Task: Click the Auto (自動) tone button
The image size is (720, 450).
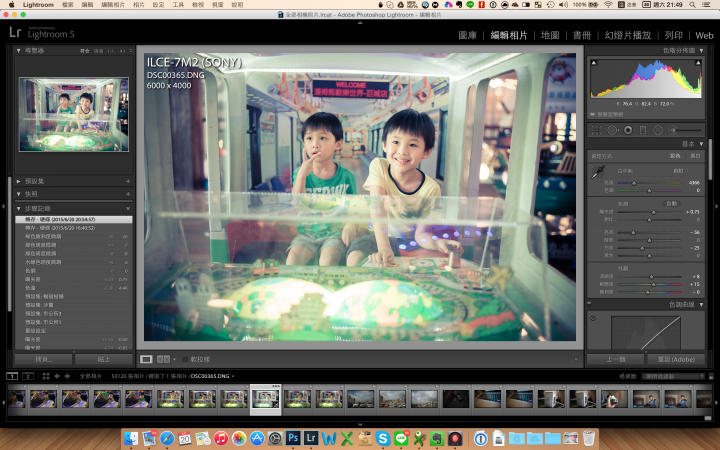Action: (x=671, y=203)
